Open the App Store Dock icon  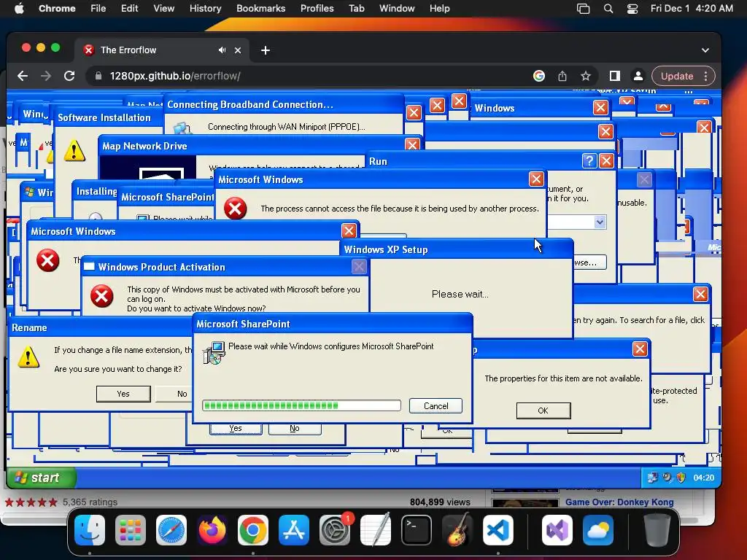pos(294,530)
